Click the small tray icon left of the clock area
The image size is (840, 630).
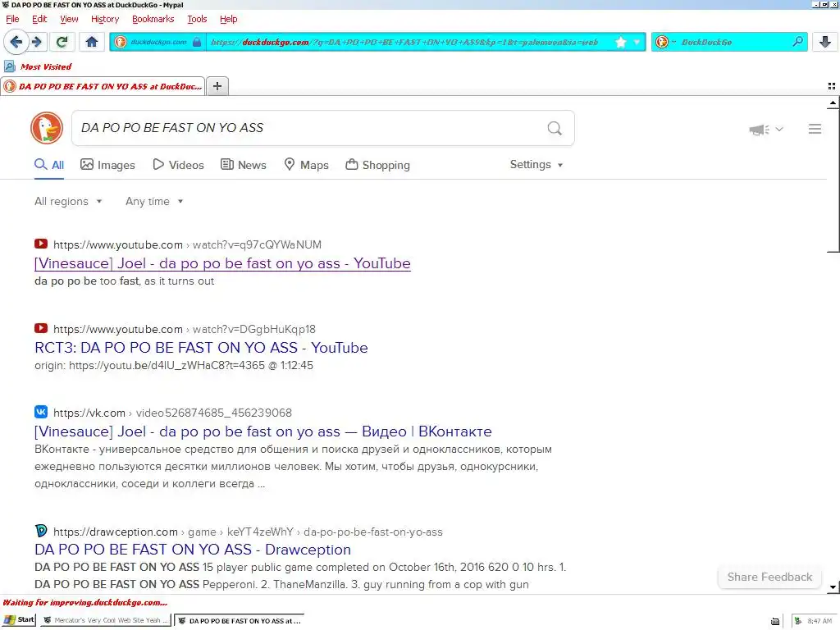pyautogui.click(x=774, y=622)
